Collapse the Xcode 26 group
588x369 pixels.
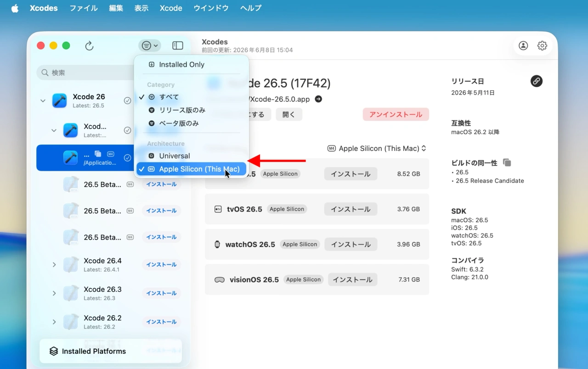click(x=43, y=101)
